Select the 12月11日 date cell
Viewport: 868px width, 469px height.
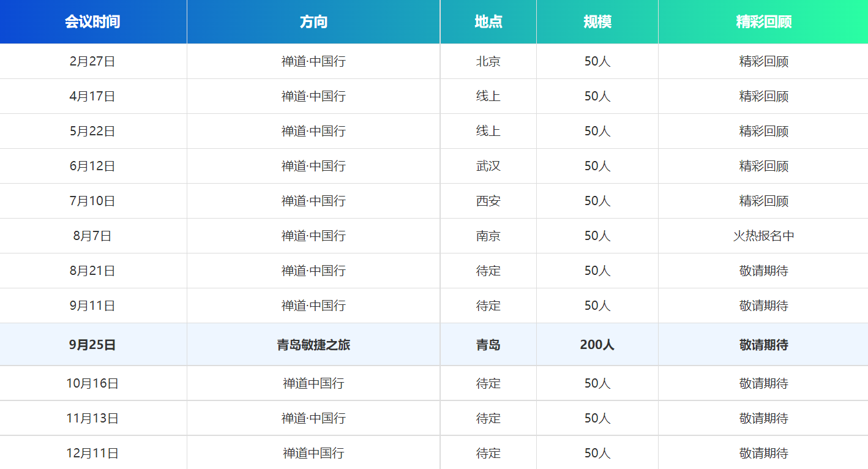(92, 453)
